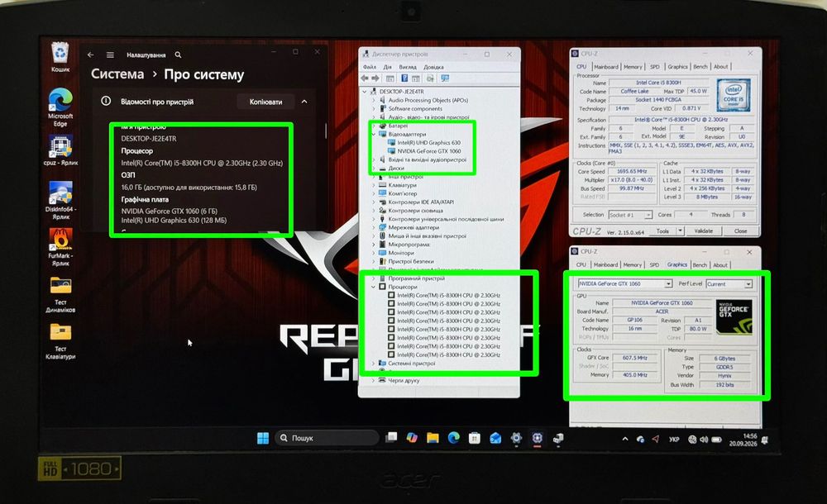Open the Perf Level Current dropdown
Image resolution: width=827 pixels, height=504 pixels.
(x=748, y=284)
